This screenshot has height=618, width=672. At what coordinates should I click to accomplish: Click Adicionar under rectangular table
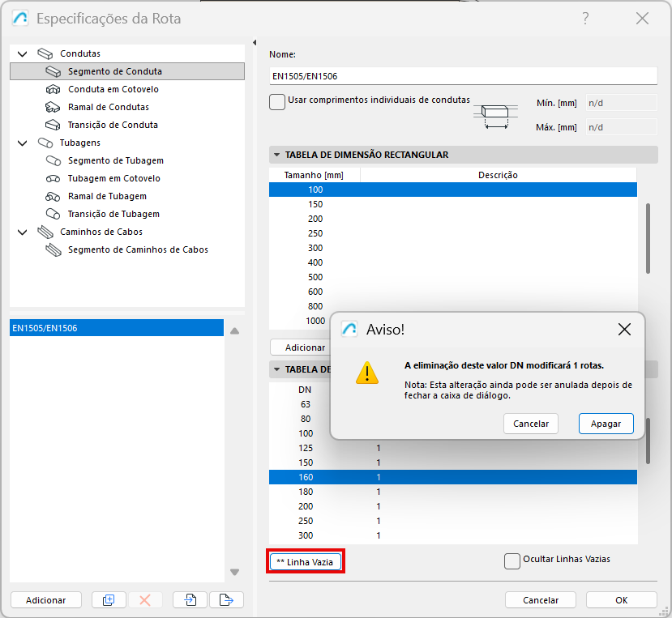[301, 347]
